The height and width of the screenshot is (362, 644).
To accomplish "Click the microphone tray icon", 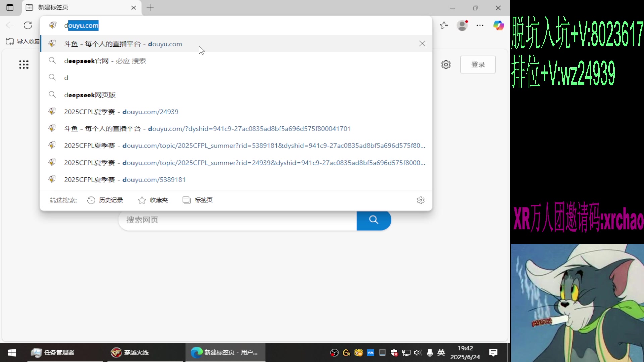I will 430,352.
